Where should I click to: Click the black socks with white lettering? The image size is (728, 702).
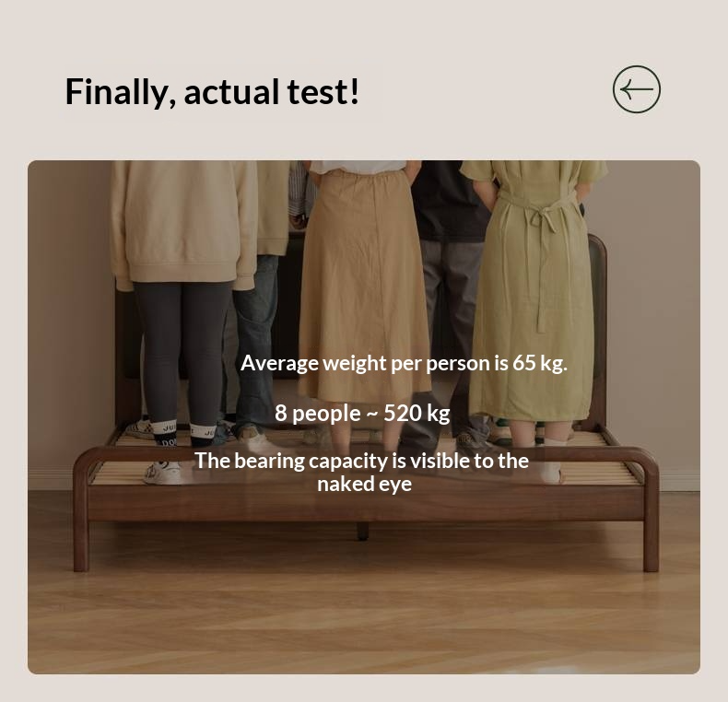[183, 434]
